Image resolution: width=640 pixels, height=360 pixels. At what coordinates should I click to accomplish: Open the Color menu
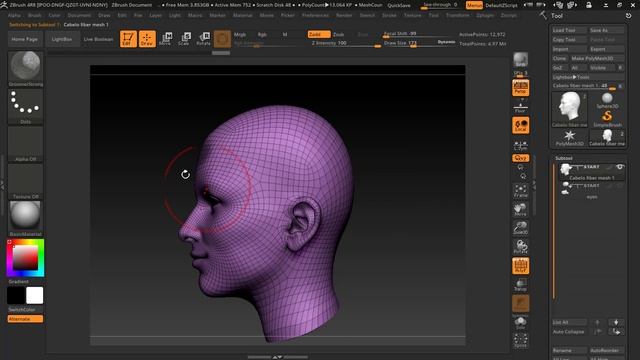tap(54, 15)
